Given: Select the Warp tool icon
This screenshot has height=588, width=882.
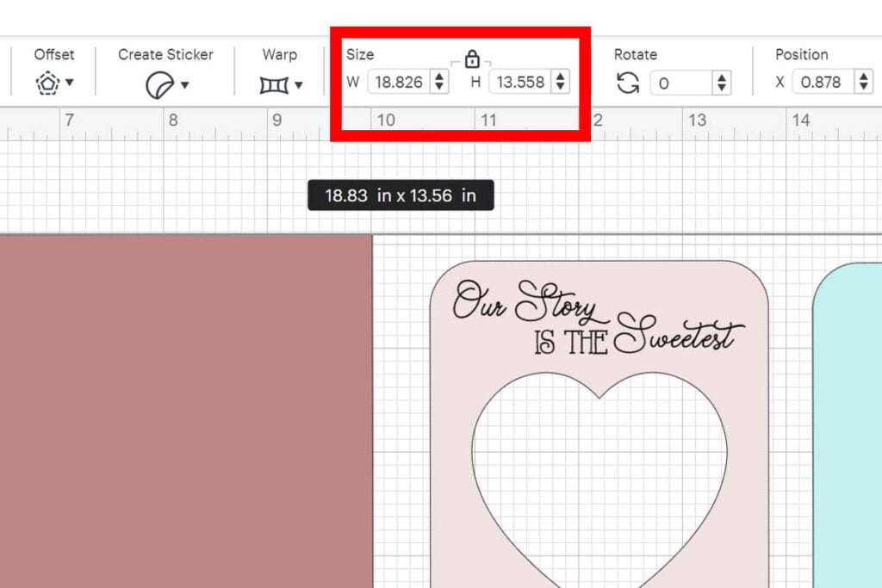Looking at the screenshot, I should [272, 83].
